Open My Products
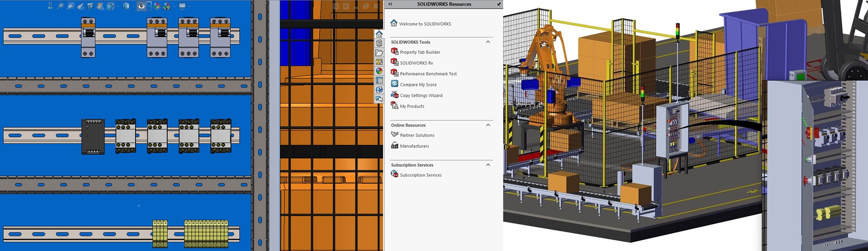 407,106
